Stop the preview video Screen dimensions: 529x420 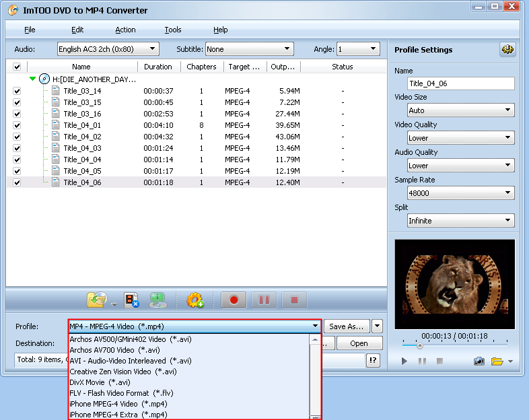pyautogui.click(x=439, y=361)
